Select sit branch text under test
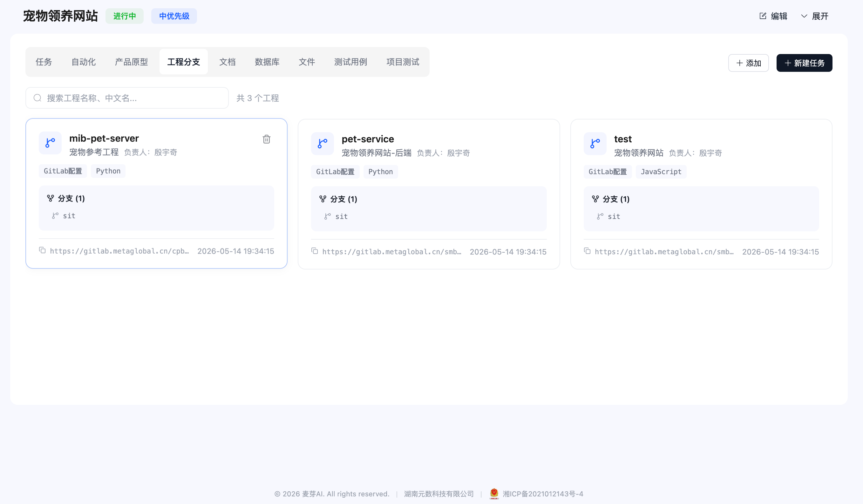Image resolution: width=863 pixels, height=504 pixels. (x=614, y=216)
